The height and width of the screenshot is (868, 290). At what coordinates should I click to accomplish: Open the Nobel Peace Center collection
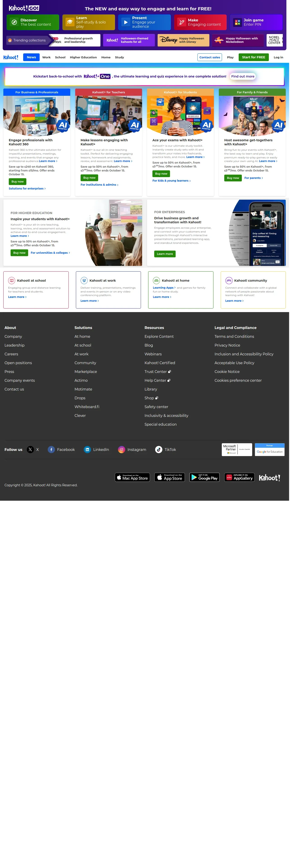click(x=274, y=40)
